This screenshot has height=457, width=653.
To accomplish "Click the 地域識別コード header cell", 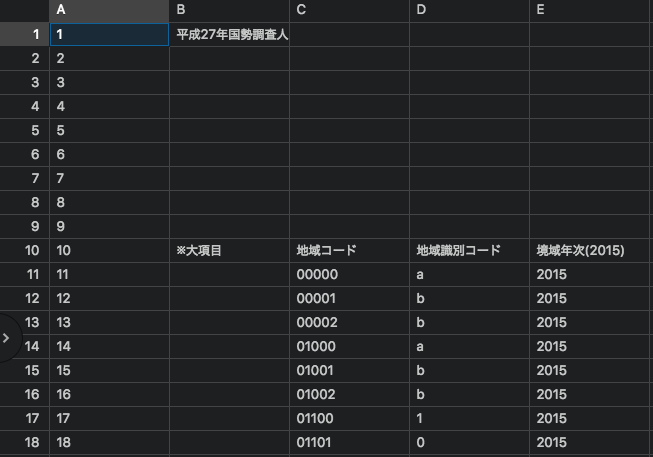I will click(469, 250).
